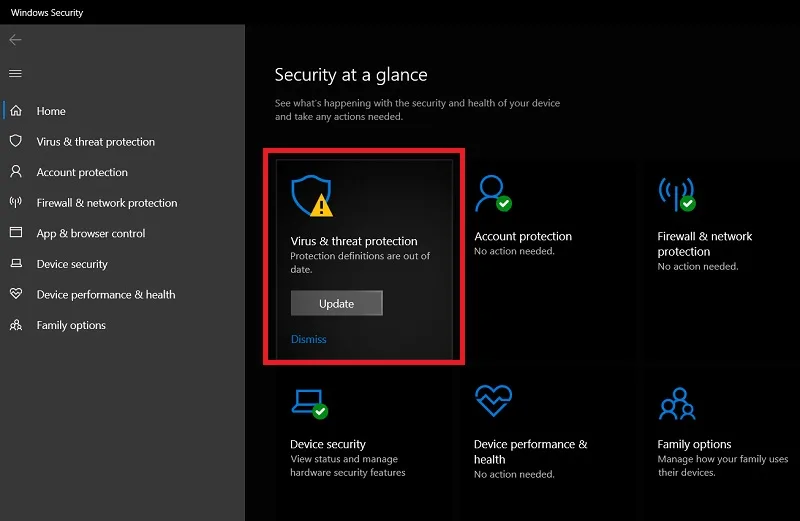Open Firewall & network protection tile title
Image resolution: width=800 pixels, height=521 pixels.
pyautogui.click(x=705, y=244)
